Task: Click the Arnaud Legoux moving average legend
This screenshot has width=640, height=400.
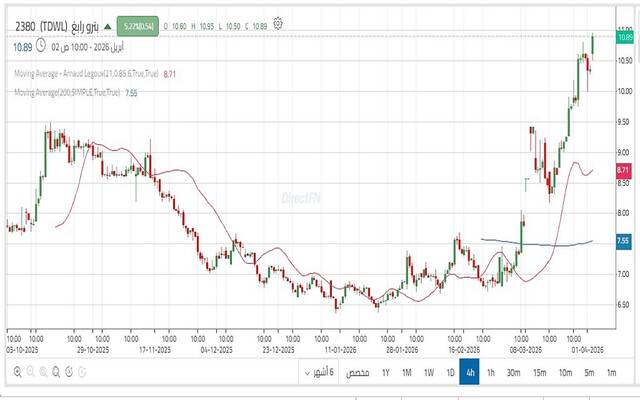Action: click(x=86, y=74)
